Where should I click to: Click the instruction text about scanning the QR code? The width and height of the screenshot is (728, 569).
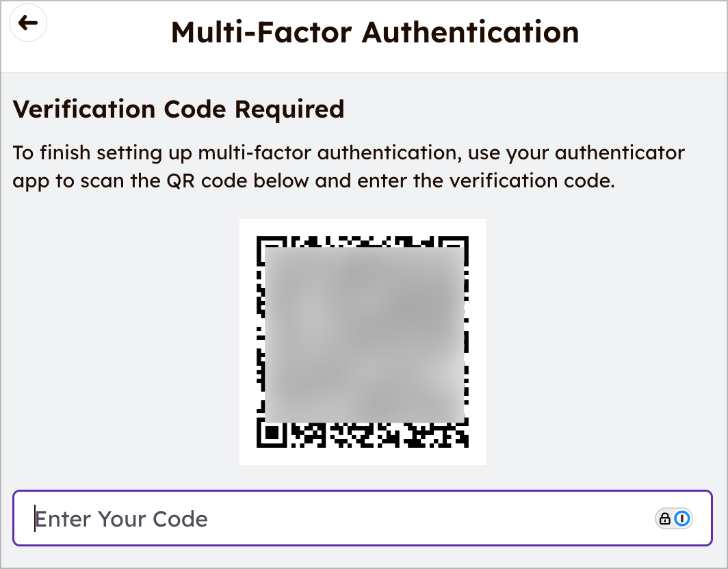[348, 166]
